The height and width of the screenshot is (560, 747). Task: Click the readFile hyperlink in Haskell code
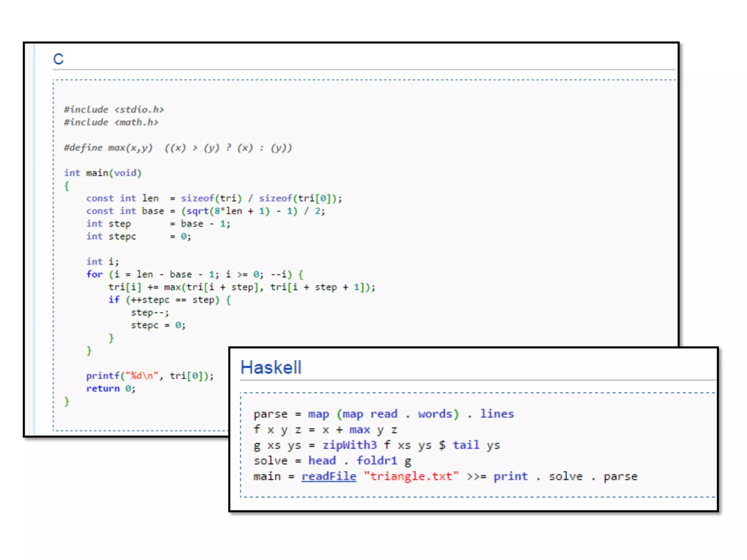pos(328,476)
